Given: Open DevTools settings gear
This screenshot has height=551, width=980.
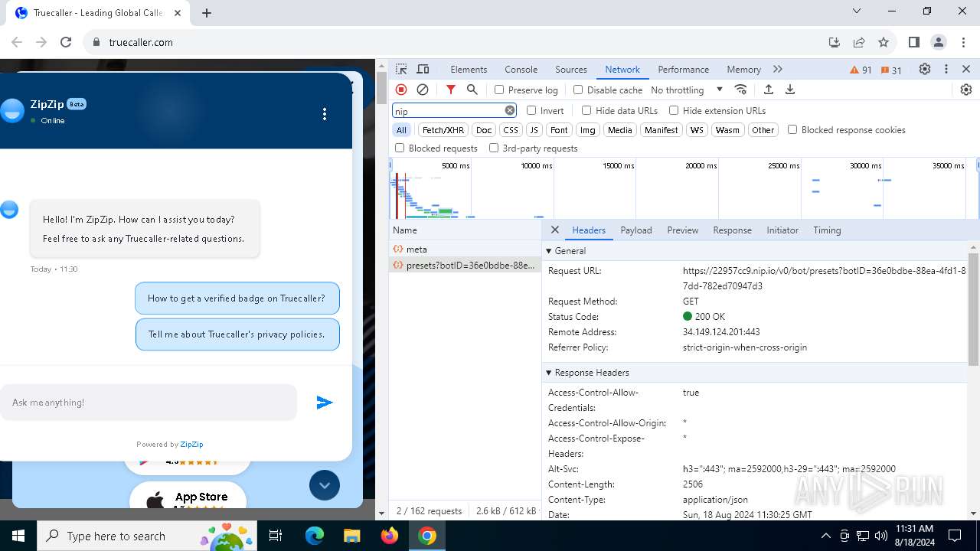Looking at the screenshot, I should tap(925, 69).
